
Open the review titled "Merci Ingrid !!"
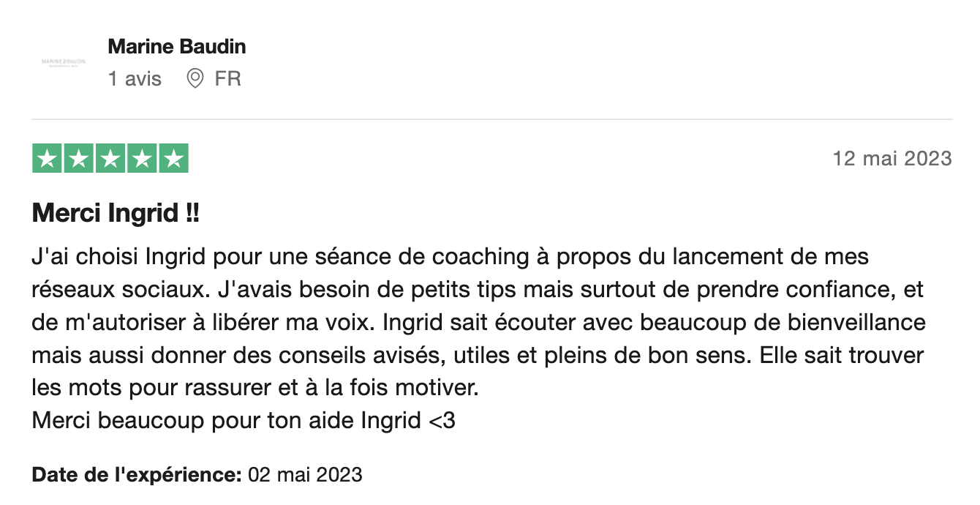click(x=116, y=214)
